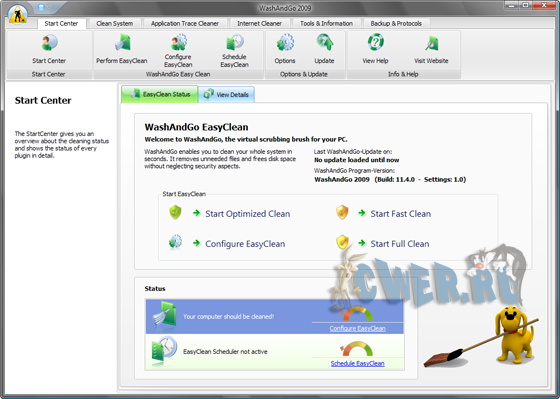This screenshot has width=560, height=399.
Task: Select the 'EasyClean Scheduler not active' row
Action: pyautogui.click(x=275, y=352)
